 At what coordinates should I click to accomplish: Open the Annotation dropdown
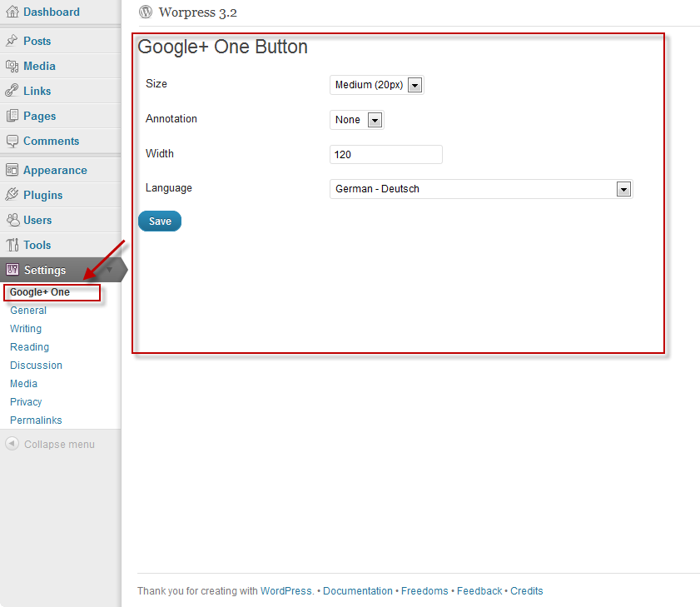tap(357, 120)
